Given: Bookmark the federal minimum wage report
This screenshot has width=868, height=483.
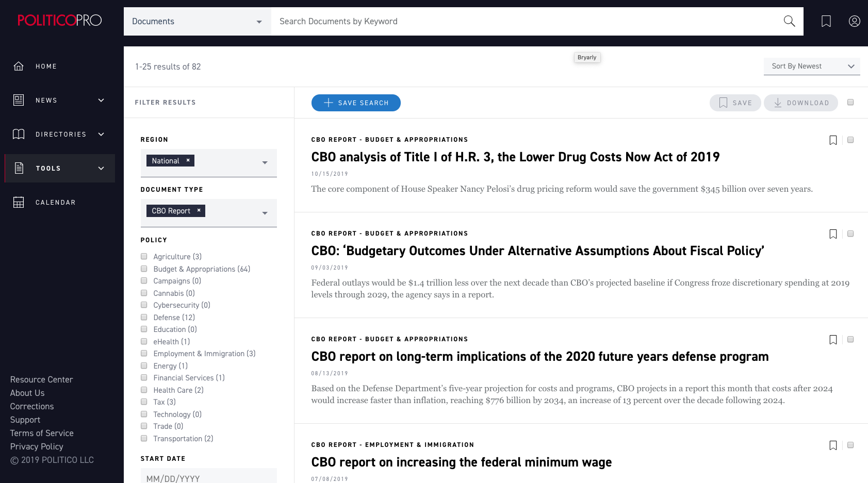Looking at the screenshot, I should 833,445.
